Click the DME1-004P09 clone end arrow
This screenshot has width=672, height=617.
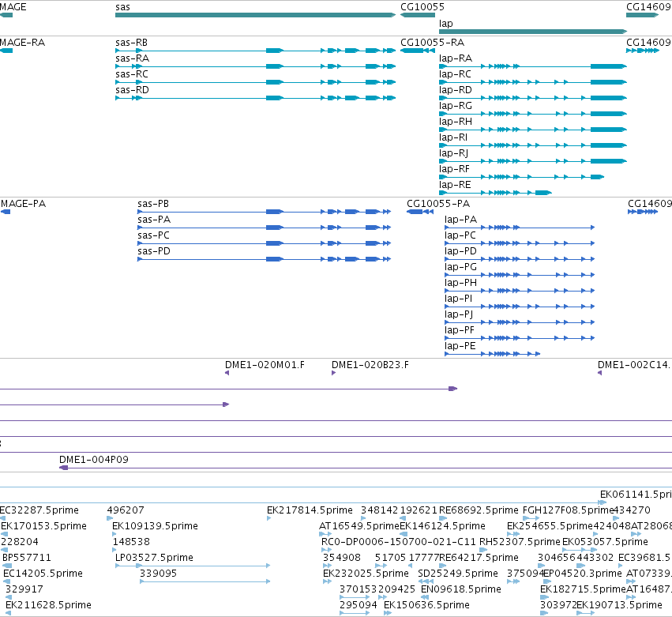pyautogui.click(x=63, y=468)
